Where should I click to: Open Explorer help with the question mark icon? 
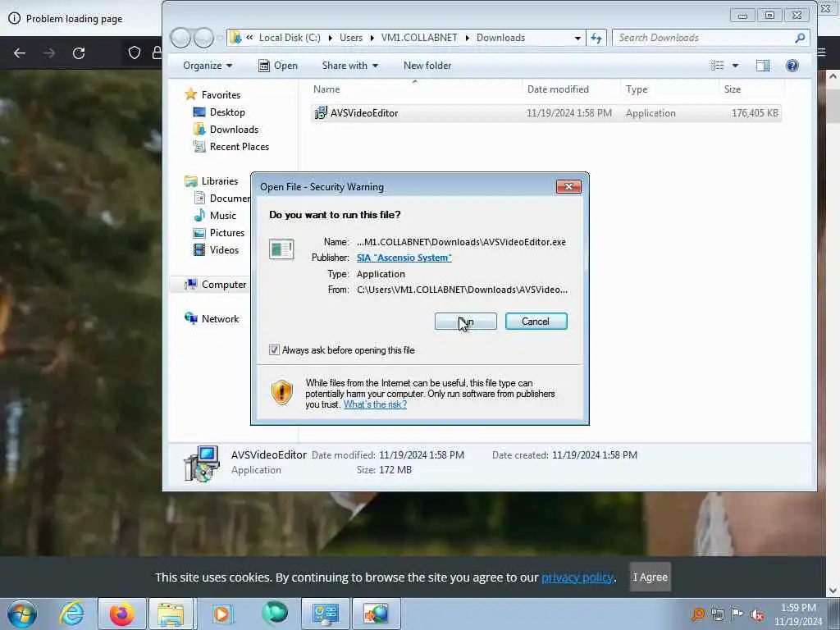tap(792, 66)
